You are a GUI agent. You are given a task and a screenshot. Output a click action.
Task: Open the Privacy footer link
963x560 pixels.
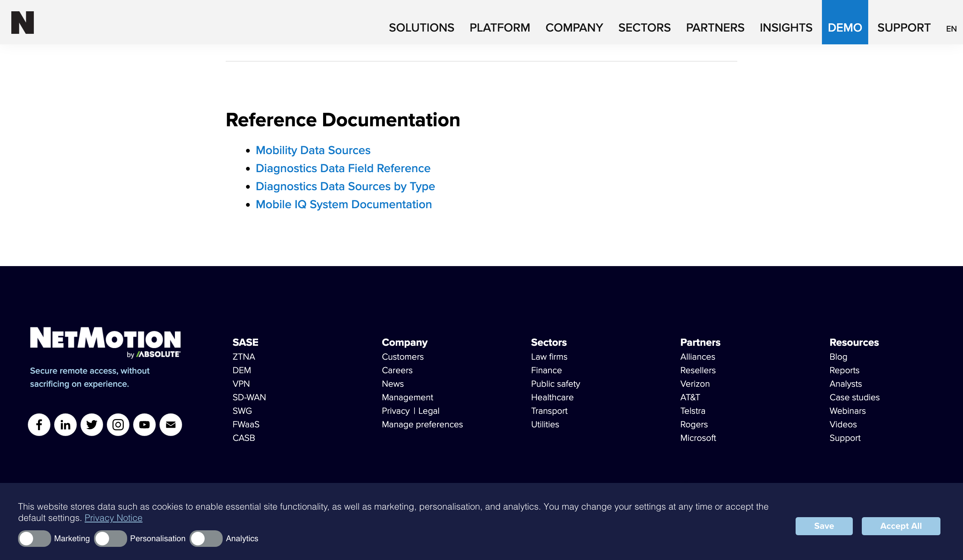(395, 411)
